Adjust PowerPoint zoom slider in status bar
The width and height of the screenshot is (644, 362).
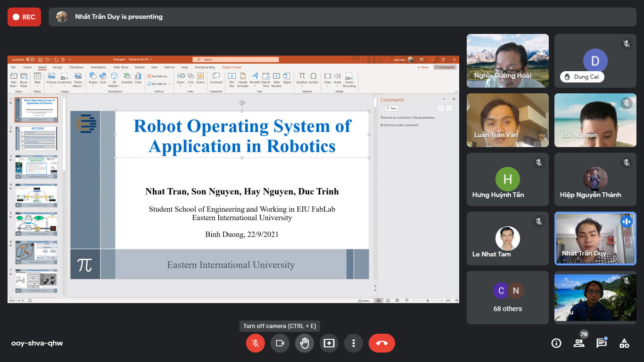(x=428, y=300)
